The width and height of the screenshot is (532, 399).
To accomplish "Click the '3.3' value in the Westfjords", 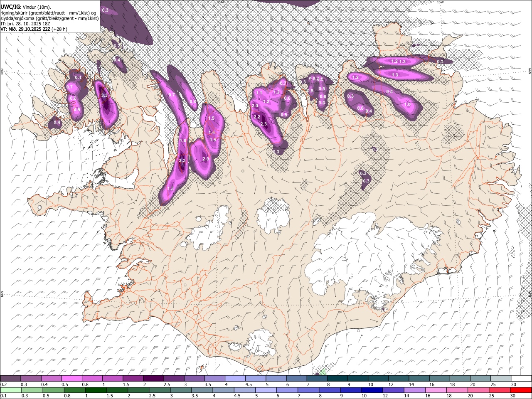I will (104, 96).
